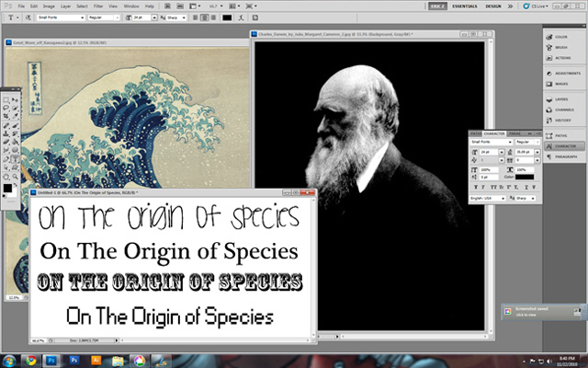Click text color swatch in options bar
The width and height of the screenshot is (588, 368).
227,17
